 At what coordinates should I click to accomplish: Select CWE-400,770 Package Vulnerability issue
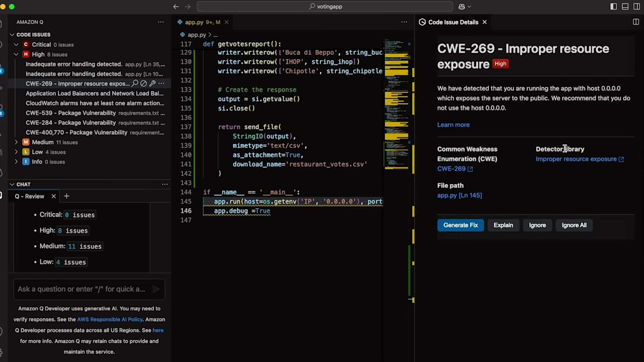pos(95,132)
